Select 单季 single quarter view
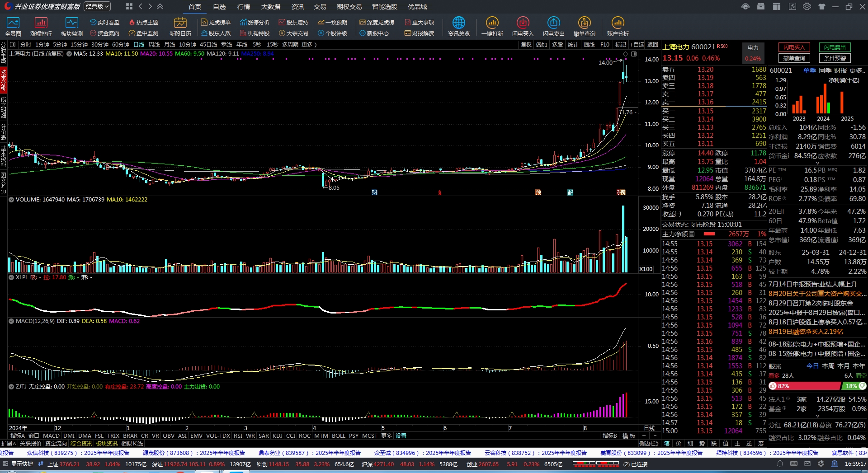Image resolution: width=868 pixels, height=473 pixels. tap(810, 70)
